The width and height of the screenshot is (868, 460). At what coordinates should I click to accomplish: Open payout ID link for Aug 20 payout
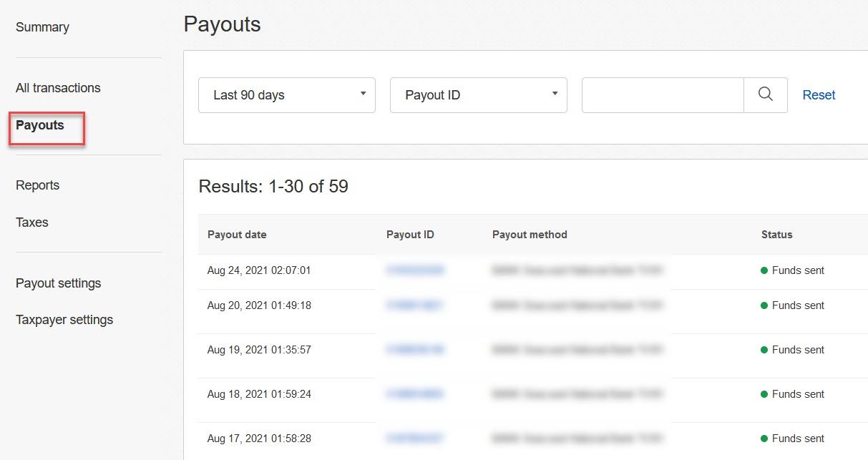414,305
